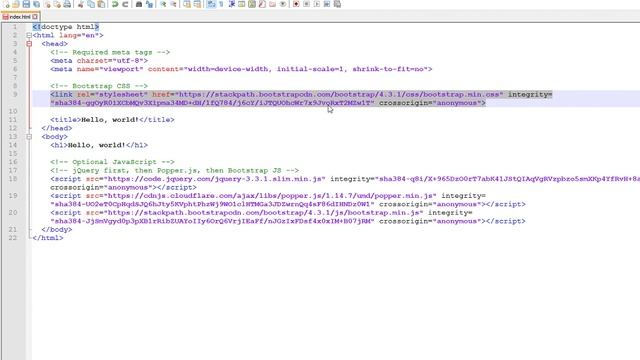
Task: Click the closing </body> tag
Action: 57,229
